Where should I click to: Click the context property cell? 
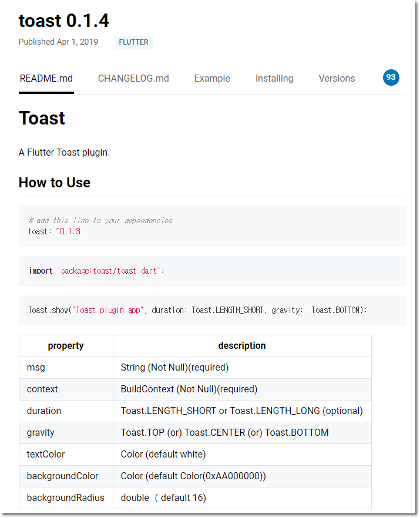coord(66,389)
